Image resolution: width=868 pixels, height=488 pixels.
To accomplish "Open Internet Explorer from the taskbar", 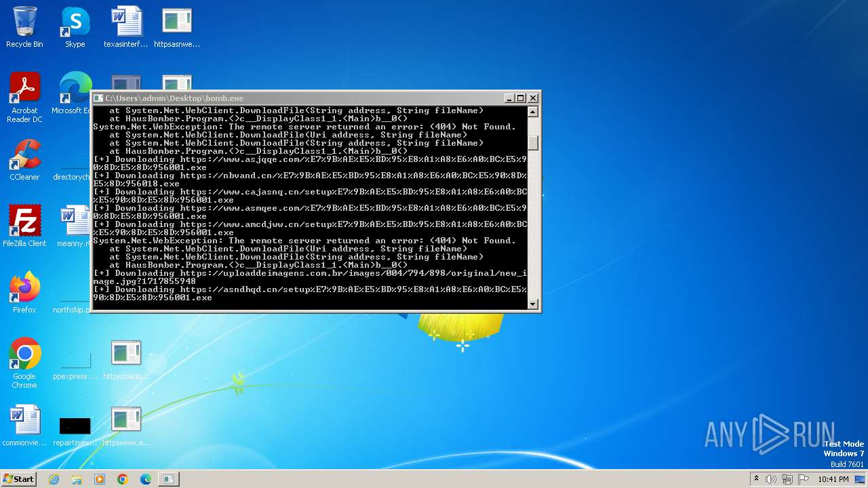I will 54,479.
